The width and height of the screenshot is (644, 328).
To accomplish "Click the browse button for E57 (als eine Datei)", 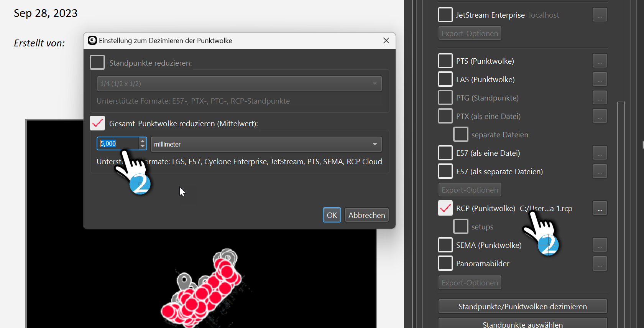I will click(600, 153).
